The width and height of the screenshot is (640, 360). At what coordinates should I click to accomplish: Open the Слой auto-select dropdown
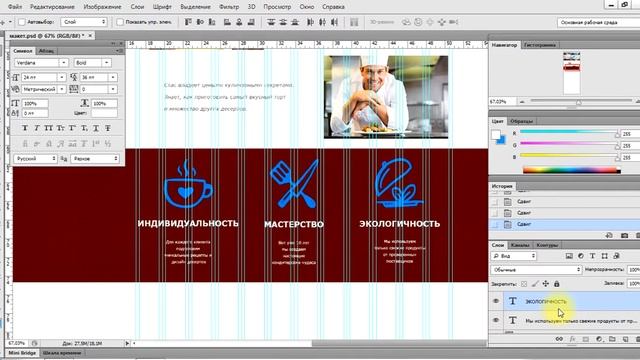point(84,22)
